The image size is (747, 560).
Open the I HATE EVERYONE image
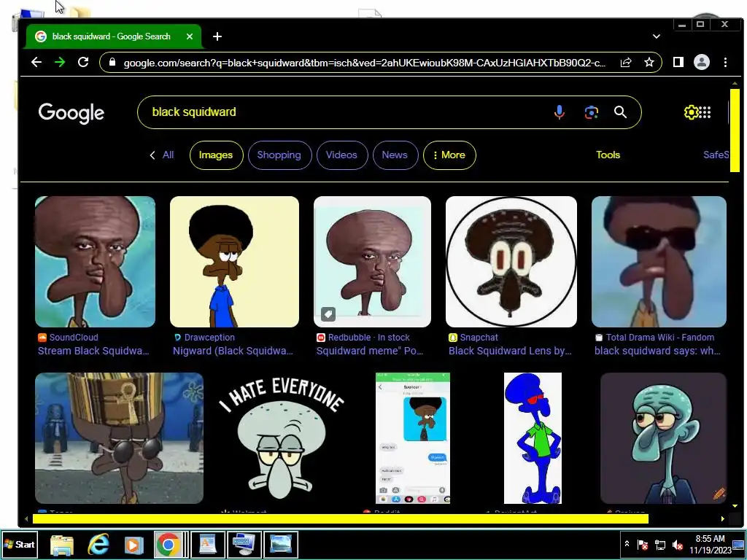coord(281,438)
